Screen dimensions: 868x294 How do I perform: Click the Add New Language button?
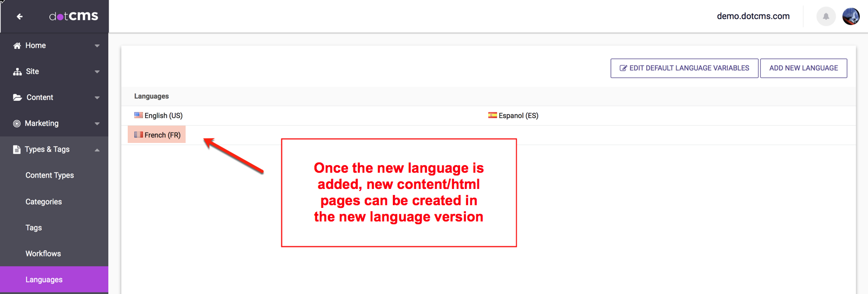click(803, 68)
